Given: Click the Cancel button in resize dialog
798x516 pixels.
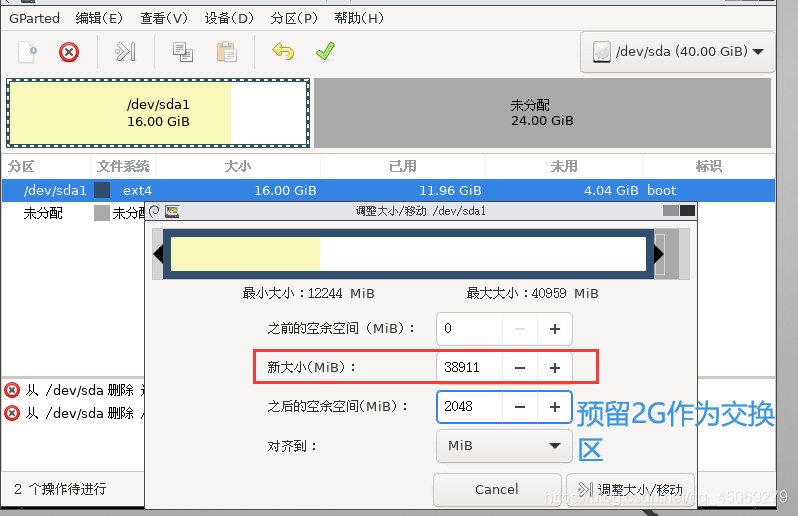Looking at the screenshot, I should click(497, 490).
